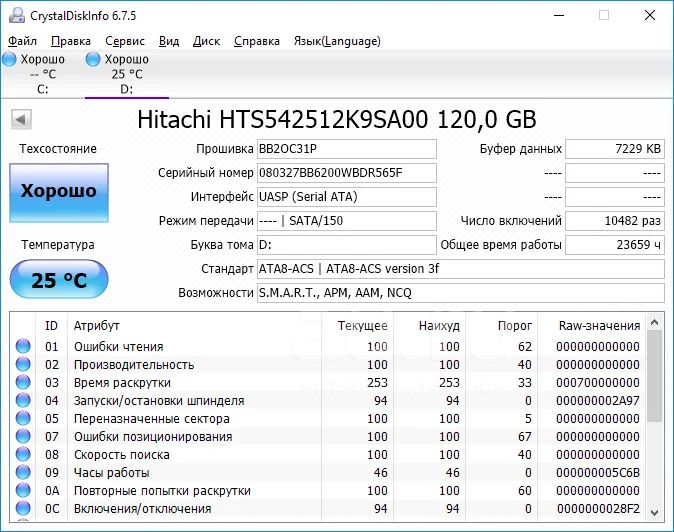674x532 pixels.
Task: Click the serial number field 080327BB6200WBDR565F
Action: (347, 173)
